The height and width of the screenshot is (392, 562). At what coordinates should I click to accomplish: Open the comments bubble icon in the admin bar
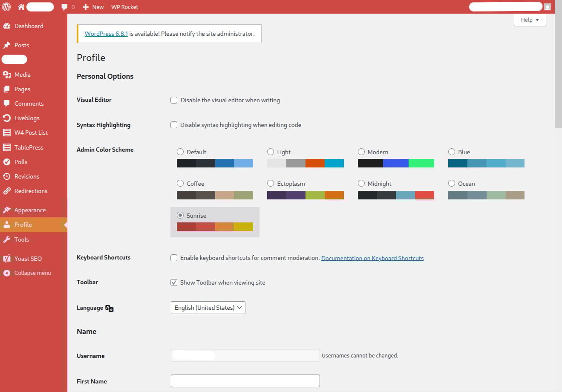[x=64, y=7]
